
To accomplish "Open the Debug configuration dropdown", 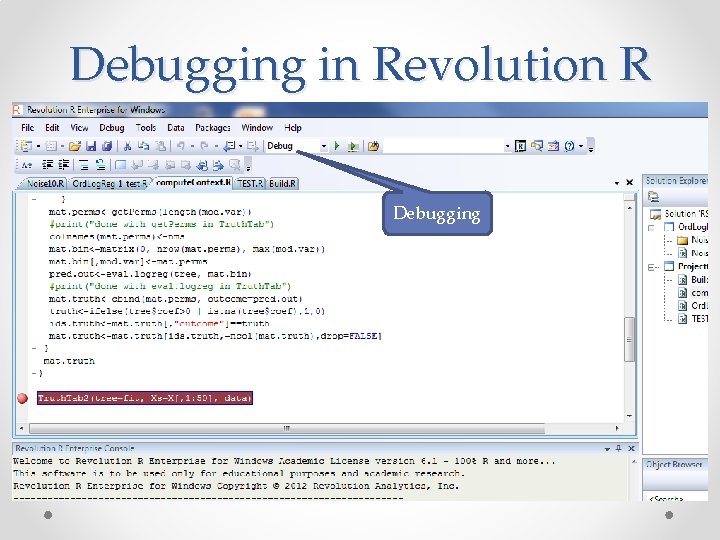I will (323, 146).
